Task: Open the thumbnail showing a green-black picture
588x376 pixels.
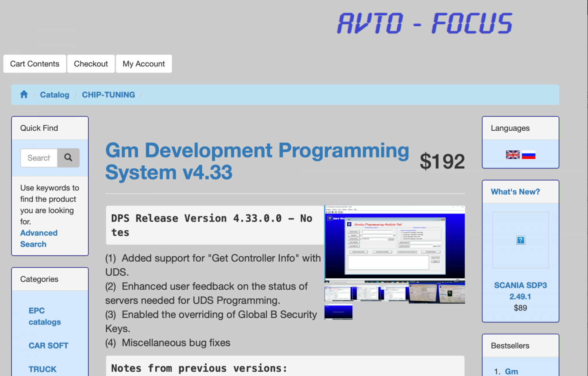Action: click(451, 293)
